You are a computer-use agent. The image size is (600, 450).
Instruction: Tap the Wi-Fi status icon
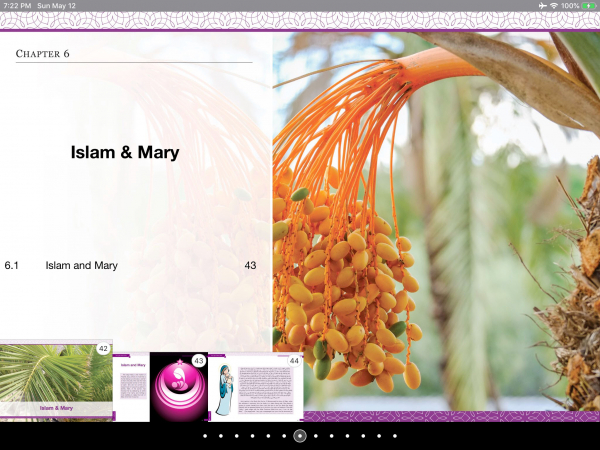point(554,6)
